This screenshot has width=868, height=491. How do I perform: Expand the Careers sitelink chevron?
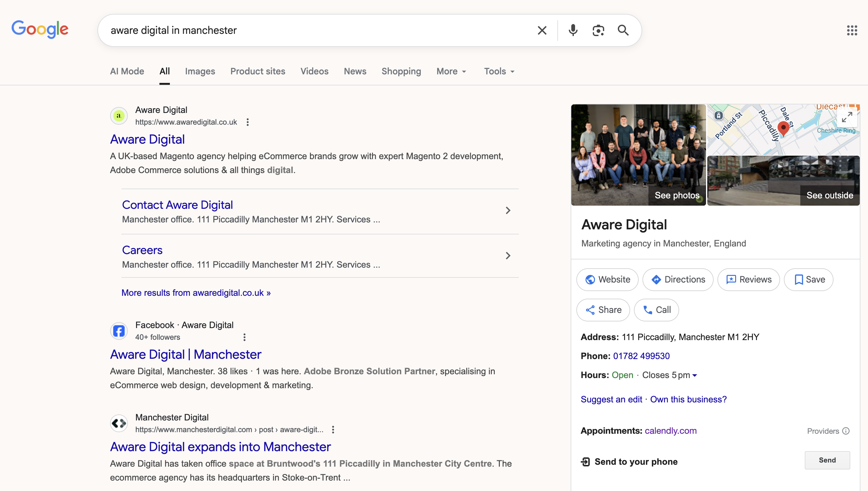508,256
